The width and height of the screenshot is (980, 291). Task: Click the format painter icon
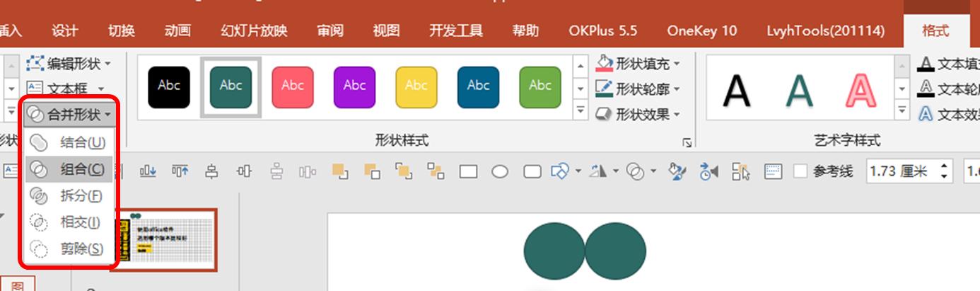677,171
